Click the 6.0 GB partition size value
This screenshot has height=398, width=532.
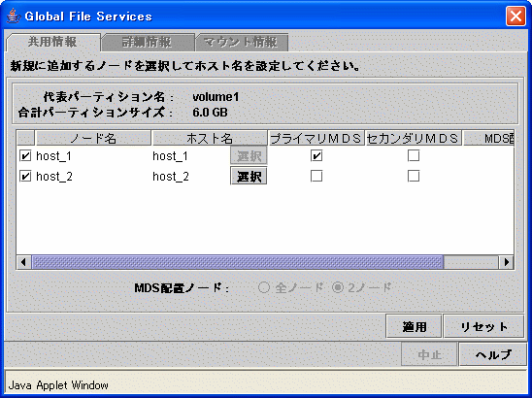coord(210,113)
